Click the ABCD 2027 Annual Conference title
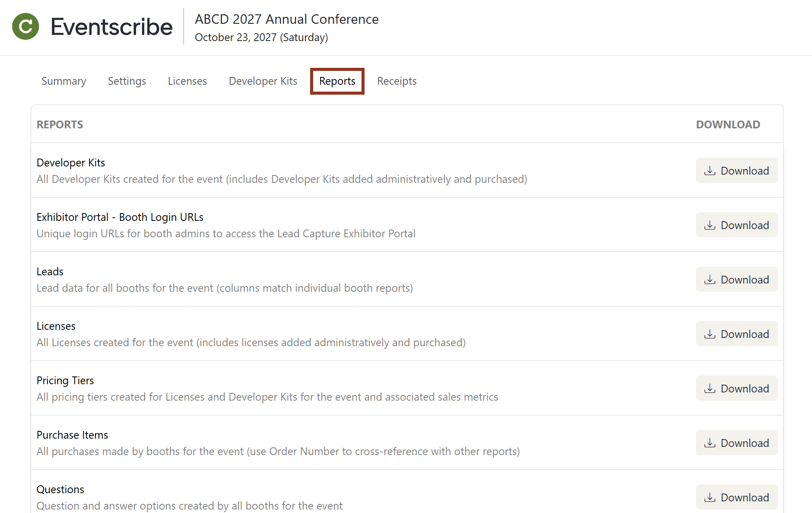This screenshot has height=513, width=812. (x=286, y=19)
